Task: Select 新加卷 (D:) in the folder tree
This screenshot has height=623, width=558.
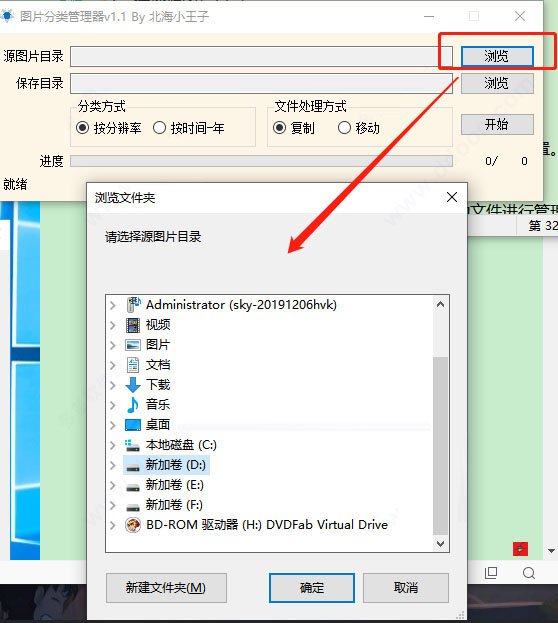Action: [x=166, y=465]
